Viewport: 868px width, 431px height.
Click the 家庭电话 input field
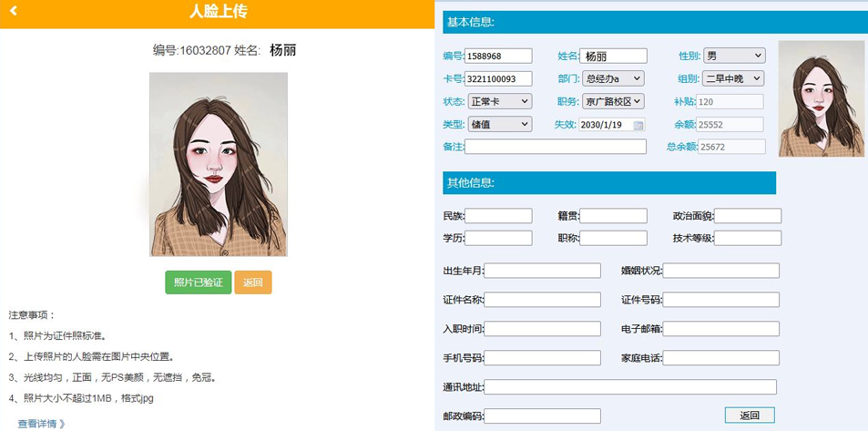click(x=721, y=358)
